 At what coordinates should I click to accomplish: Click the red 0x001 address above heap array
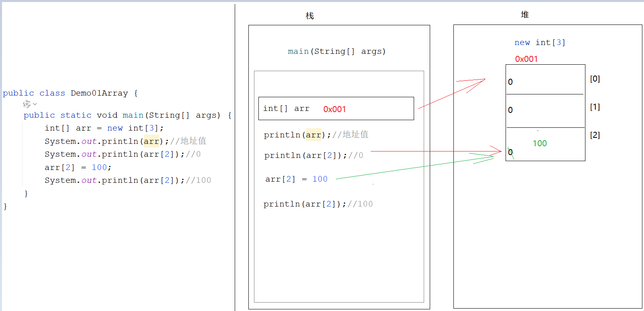pos(526,59)
